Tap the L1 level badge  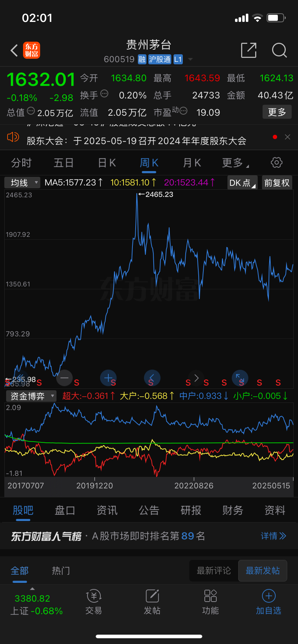178,59
